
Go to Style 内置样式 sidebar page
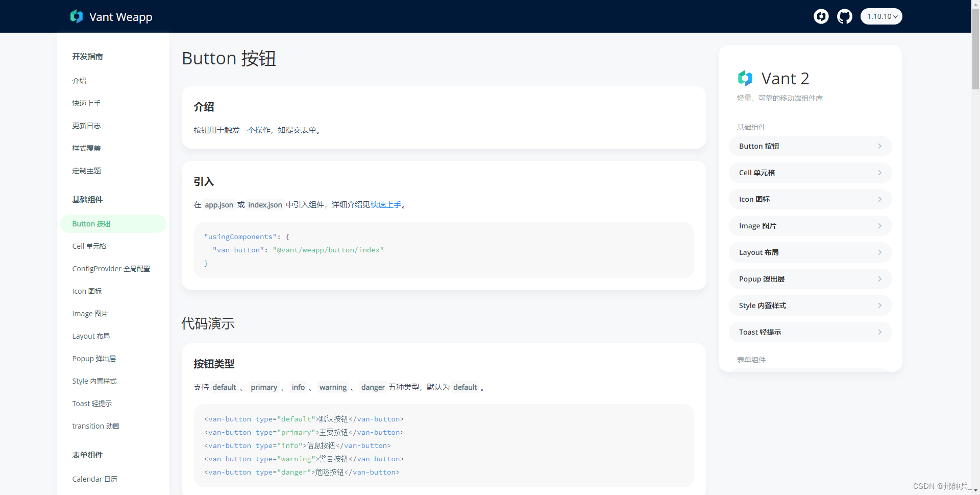pos(94,381)
